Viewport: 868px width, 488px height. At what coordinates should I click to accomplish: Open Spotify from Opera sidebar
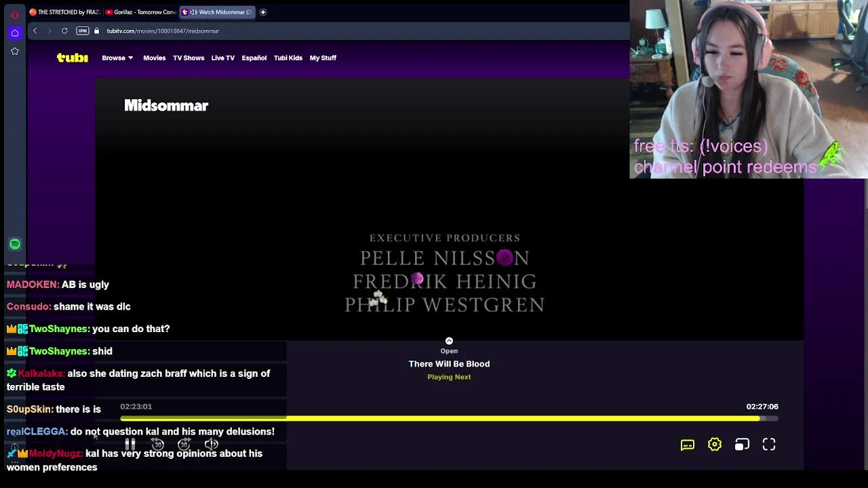click(15, 244)
